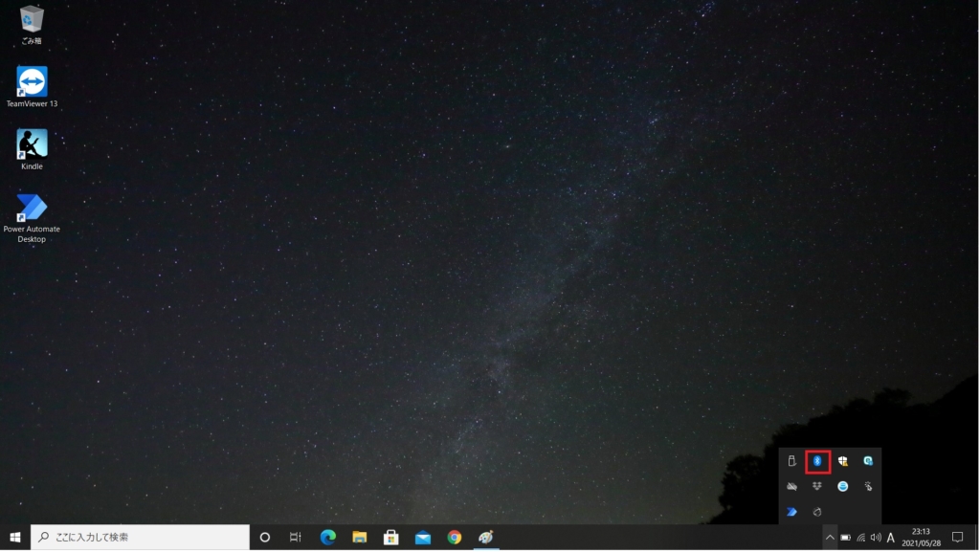Open the Power Automate tray icon
Image resolution: width=980 pixels, height=552 pixels.
pos(791,512)
